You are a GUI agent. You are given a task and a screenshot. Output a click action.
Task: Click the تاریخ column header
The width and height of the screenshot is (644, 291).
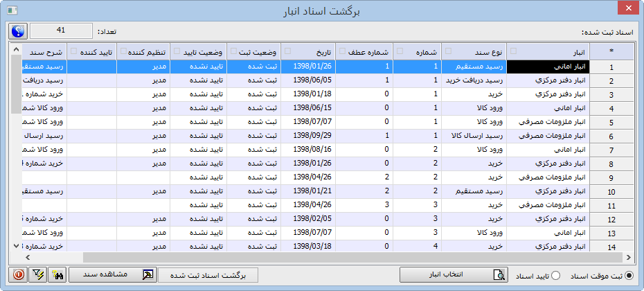click(308, 53)
